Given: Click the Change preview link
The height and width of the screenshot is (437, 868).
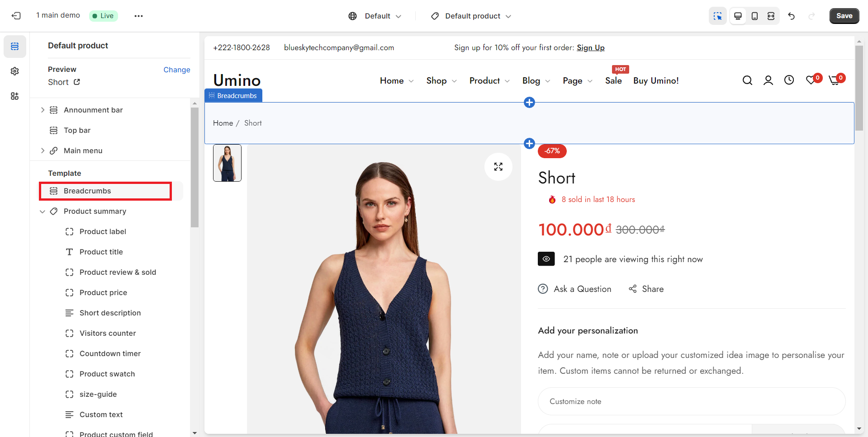Looking at the screenshot, I should (x=176, y=70).
